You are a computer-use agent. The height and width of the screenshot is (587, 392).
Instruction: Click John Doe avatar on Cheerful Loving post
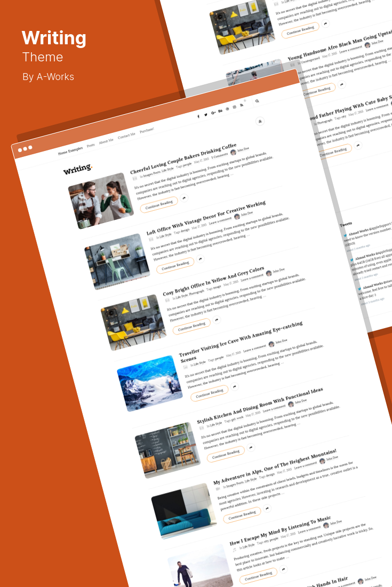click(x=233, y=153)
